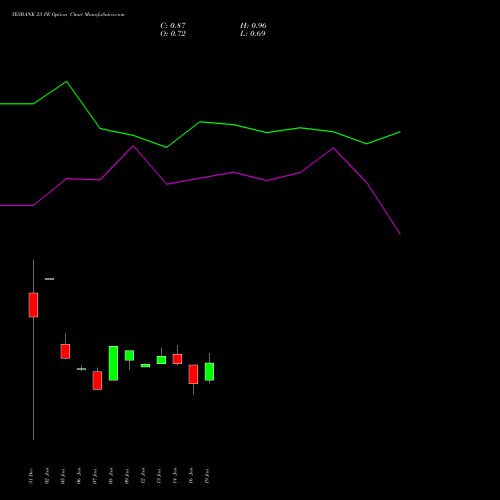Select the last green candlestick for 19 Jan
This screenshot has height=500, width=500.
point(209,372)
